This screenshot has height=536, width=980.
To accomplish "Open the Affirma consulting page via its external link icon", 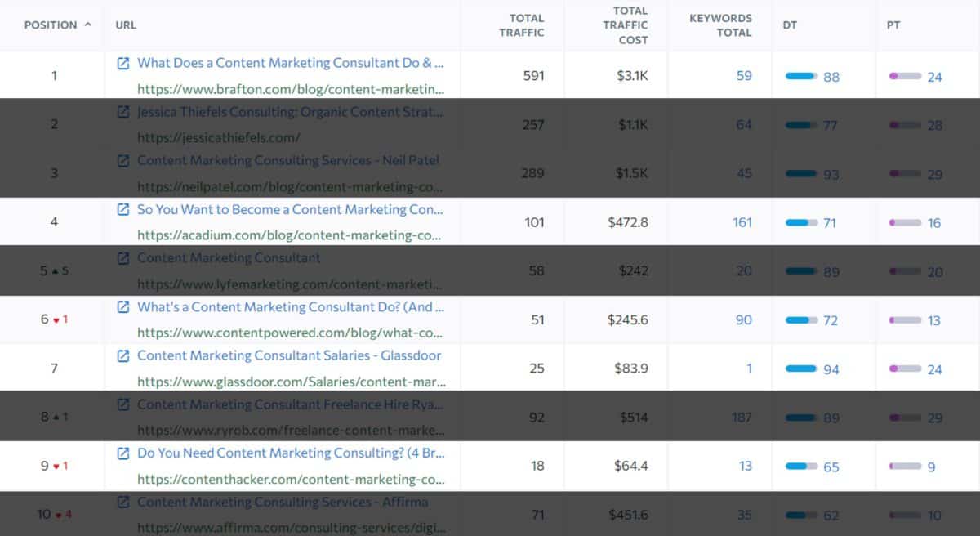I will [x=122, y=502].
